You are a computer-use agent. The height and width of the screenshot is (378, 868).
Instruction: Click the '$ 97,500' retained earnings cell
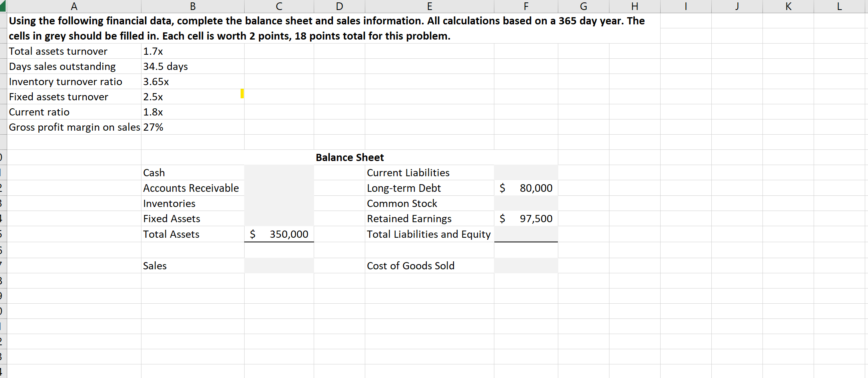click(x=526, y=219)
